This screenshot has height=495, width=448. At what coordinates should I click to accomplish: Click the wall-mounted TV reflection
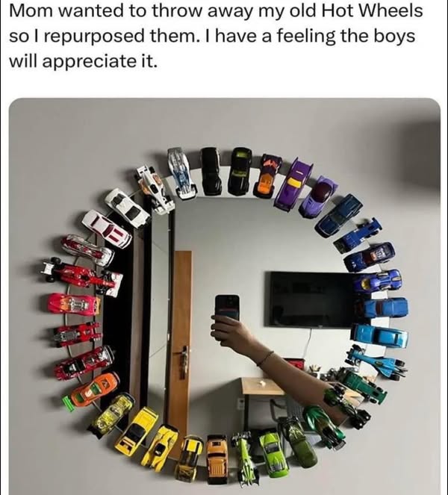pyautogui.click(x=313, y=299)
